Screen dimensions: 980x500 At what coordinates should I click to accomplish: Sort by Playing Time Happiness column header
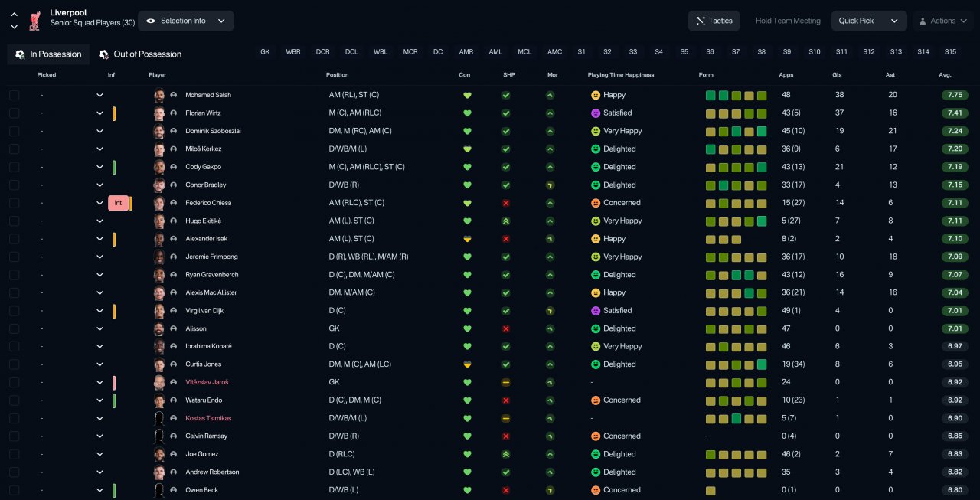621,75
